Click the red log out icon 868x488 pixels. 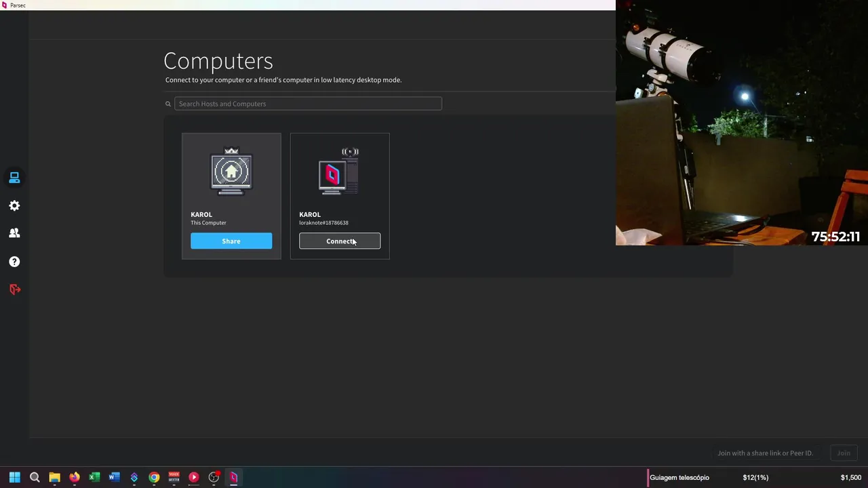pyautogui.click(x=14, y=289)
